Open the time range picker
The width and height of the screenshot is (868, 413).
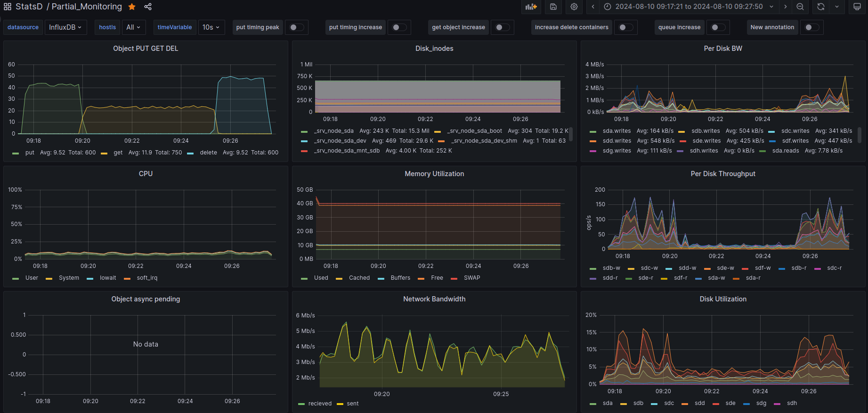tap(689, 7)
